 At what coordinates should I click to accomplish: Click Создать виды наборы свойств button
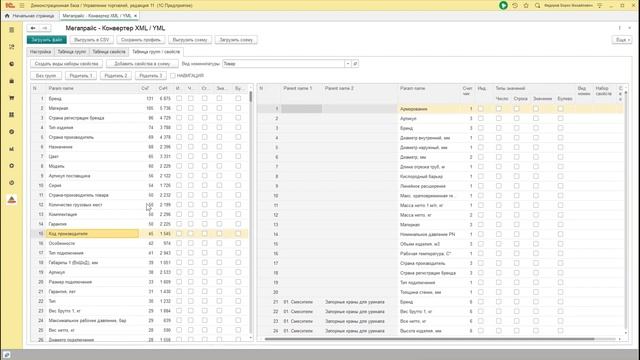point(67,64)
